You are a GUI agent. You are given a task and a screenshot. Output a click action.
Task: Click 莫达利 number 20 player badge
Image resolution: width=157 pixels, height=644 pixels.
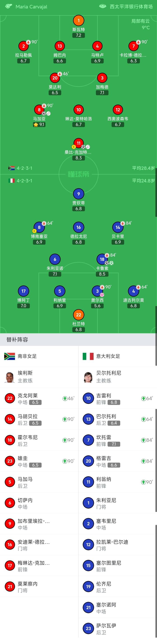coord(55,78)
